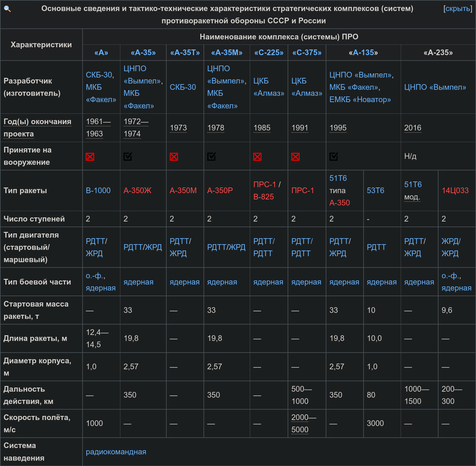Click the 80 km range value
Image resolution: width=476 pixels, height=466 pixels.
[x=371, y=395]
